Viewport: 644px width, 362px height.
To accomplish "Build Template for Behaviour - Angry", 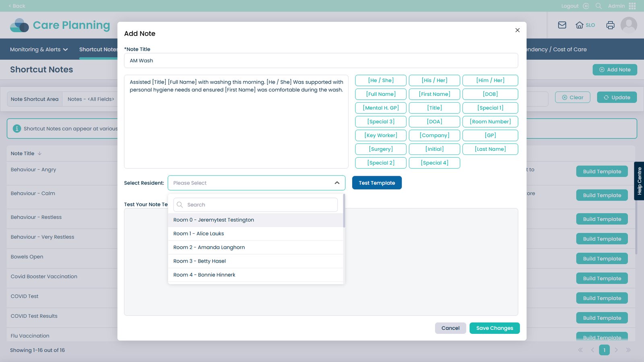I will click(x=602, y=171).
